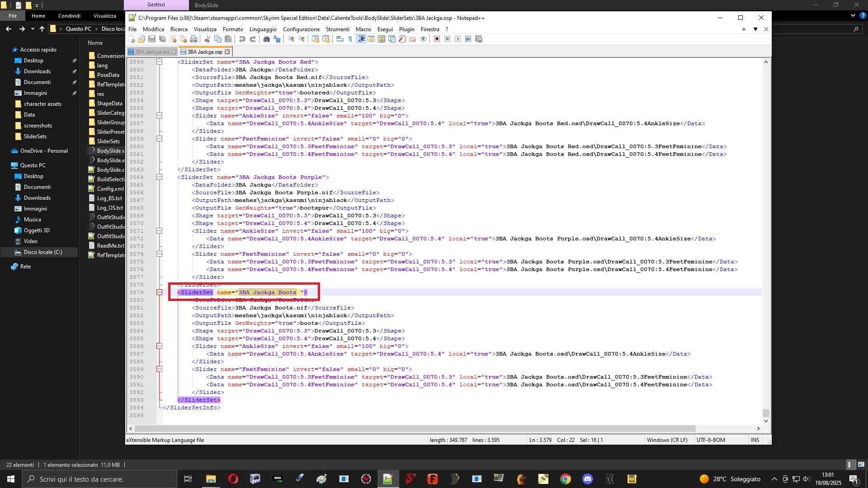Screen dimensions: 868x488
Task: Open Opera from the taskbar
Action: click(x=233, y=479)
